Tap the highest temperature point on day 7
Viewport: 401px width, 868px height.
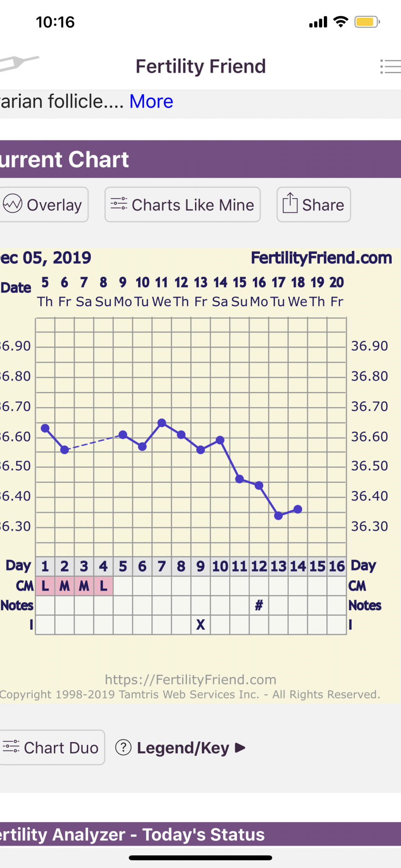pos(162,423)
